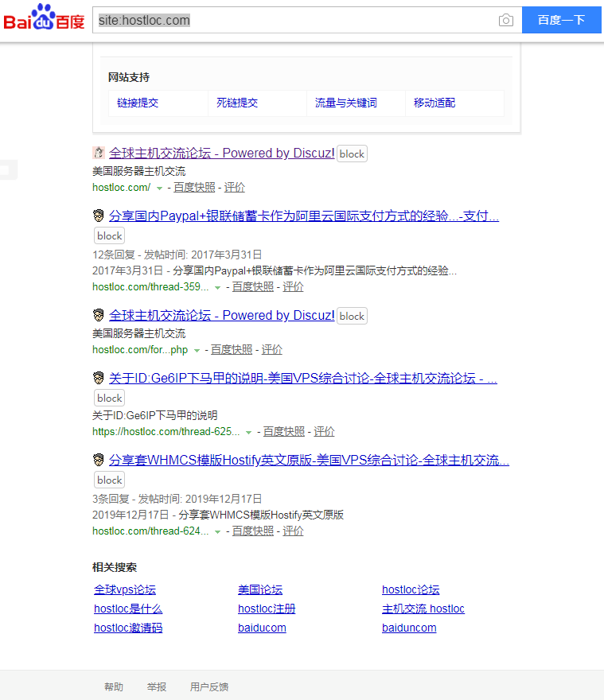Screen dimensions: 604x700
Task: Click 评价 for thread-624 result
Action: click(293, 531)
